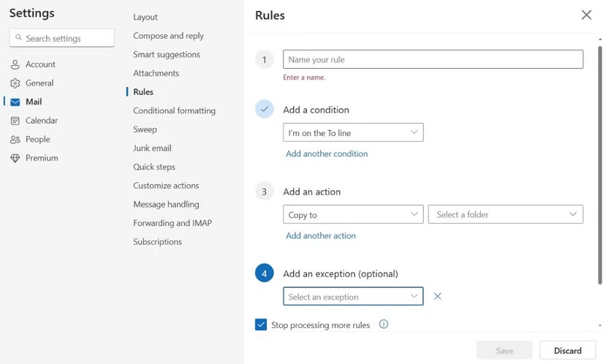Click the Name your rule field

pos(433,59)
